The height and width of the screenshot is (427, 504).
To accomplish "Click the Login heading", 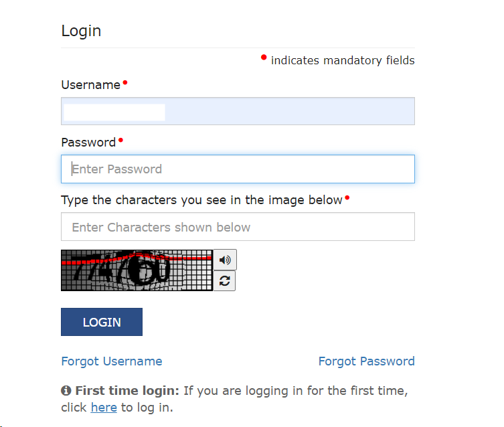I will [81, 31].
